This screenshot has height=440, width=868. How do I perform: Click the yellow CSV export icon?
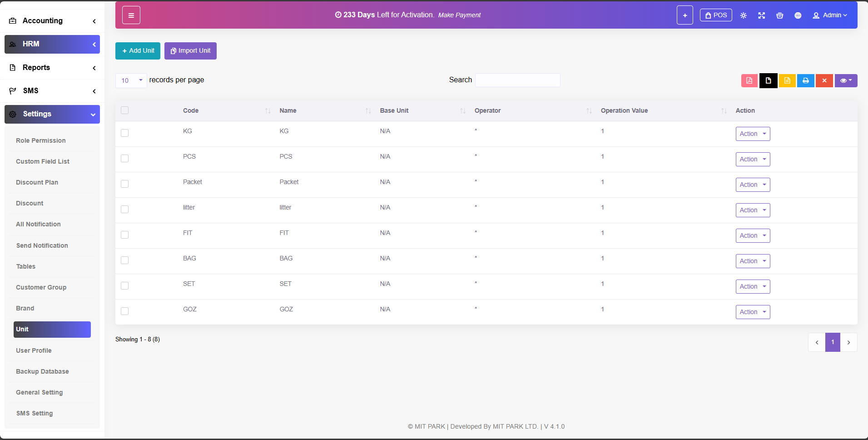coord(787,80)
